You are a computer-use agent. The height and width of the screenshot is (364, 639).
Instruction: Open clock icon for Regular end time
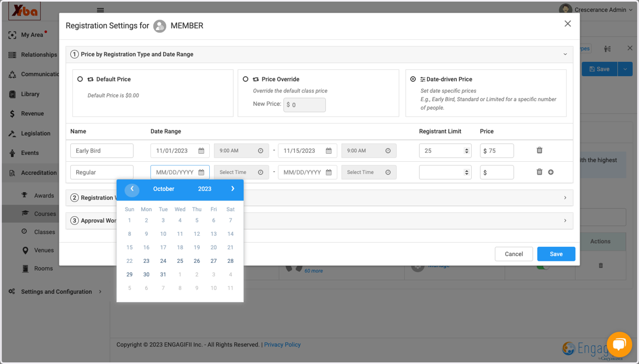pyautogui.click(x=388, y=172)
